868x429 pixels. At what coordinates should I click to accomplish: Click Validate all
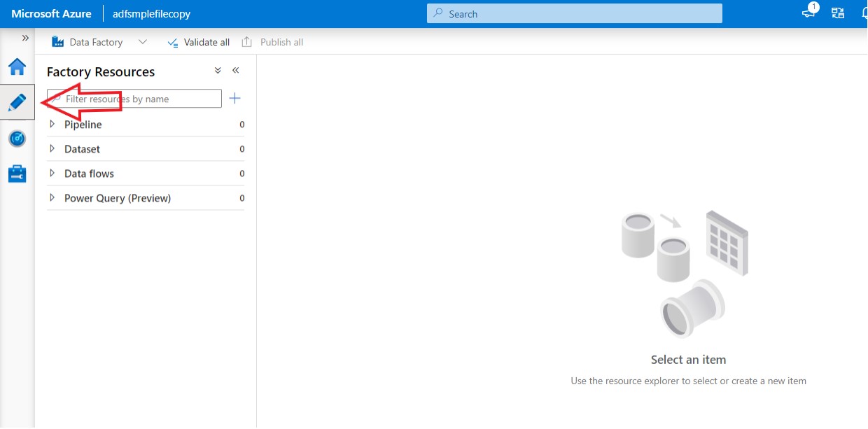(x=199, y=42)
